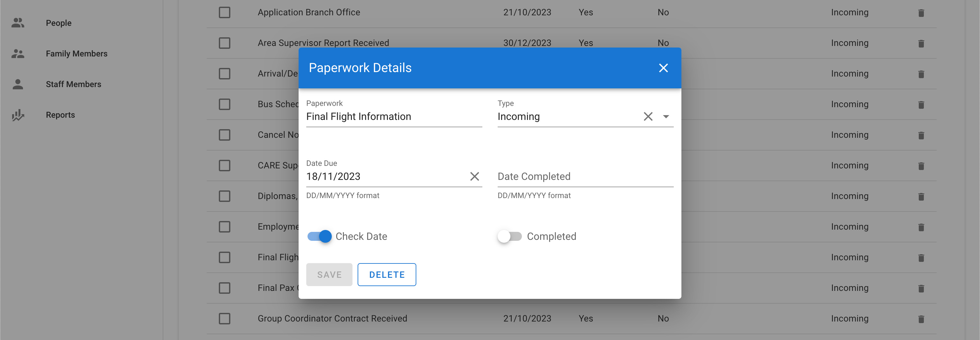The image size is (980, 340).
Task: Expand the Type dropdown arrow
Action: [x=666, y=116]
